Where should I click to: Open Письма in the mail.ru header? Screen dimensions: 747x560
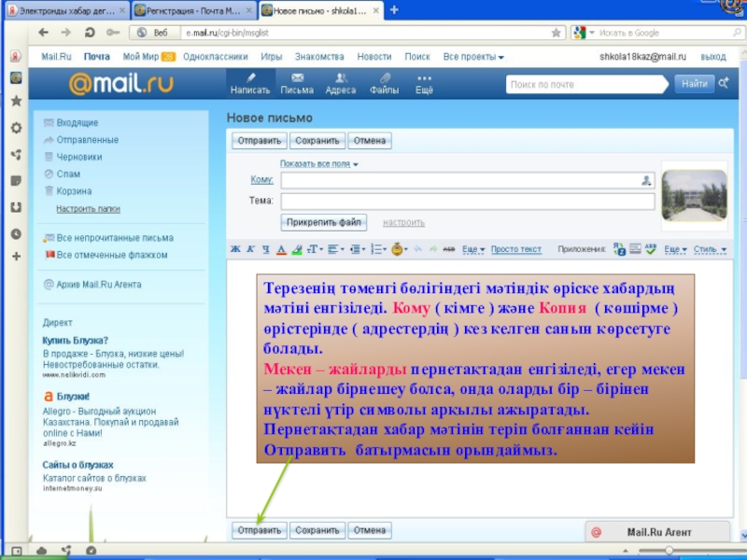tap(297, 83)
